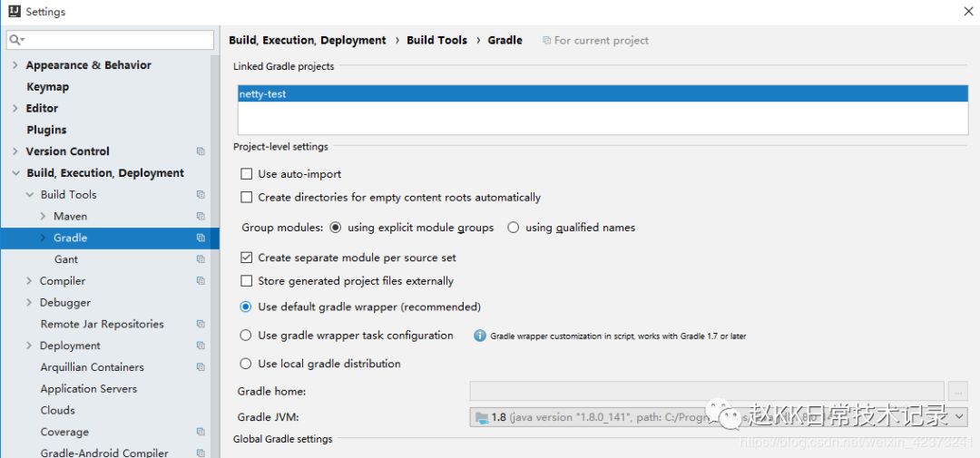The width and height of the screenshot is (980, 458).
Task: Click Build Tools in the breadcrumb path
Action: 436,40
